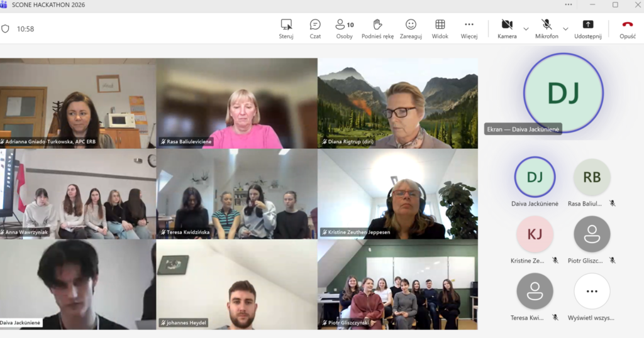Click the large DJ presenter avatar
The height and width of the screenshot is (338, 644).
[x=563, y=92]
